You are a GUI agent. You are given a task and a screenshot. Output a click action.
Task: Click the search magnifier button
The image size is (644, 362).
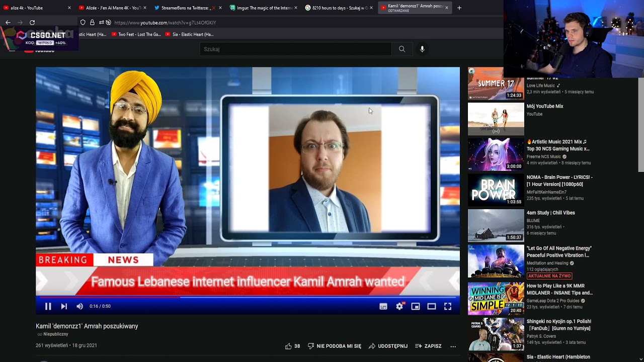tap(402, 49)
